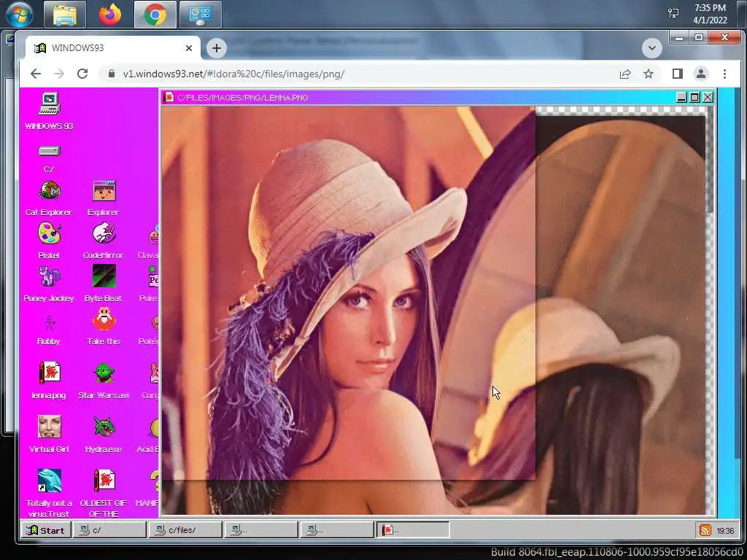Launch the Robby stick figure icon

(49, 330)
